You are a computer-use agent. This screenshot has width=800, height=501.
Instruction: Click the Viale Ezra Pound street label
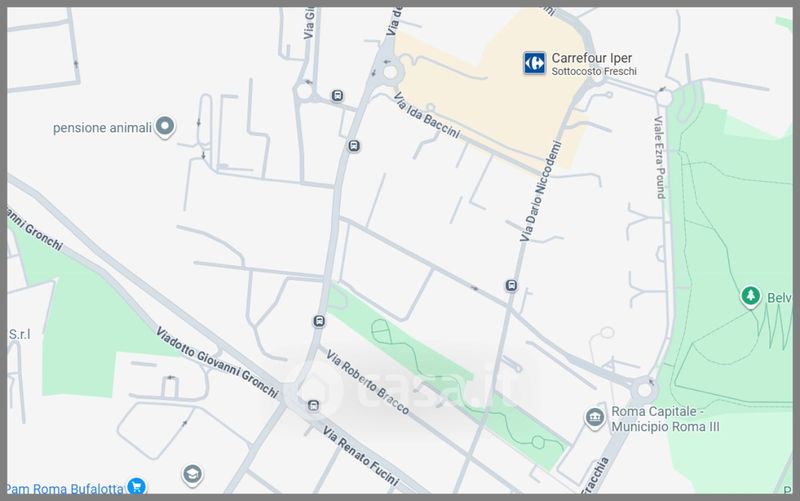(x=660, y=158)
